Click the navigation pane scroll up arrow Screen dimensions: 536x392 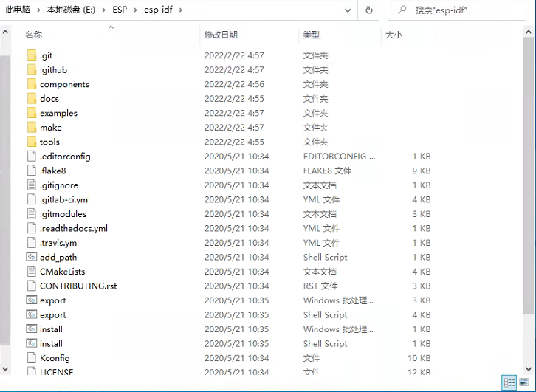[x=5, y=32]
